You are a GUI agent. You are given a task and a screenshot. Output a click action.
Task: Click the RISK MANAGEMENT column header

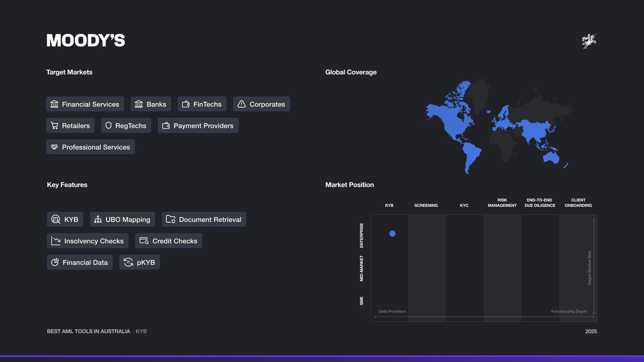click(x=502, y=203)
